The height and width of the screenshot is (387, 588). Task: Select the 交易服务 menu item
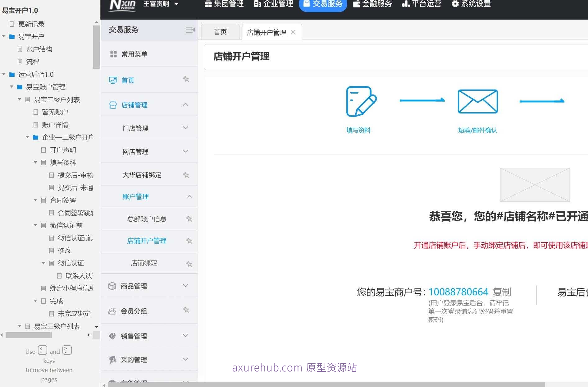pyautogui.click(x=323, y=4)
